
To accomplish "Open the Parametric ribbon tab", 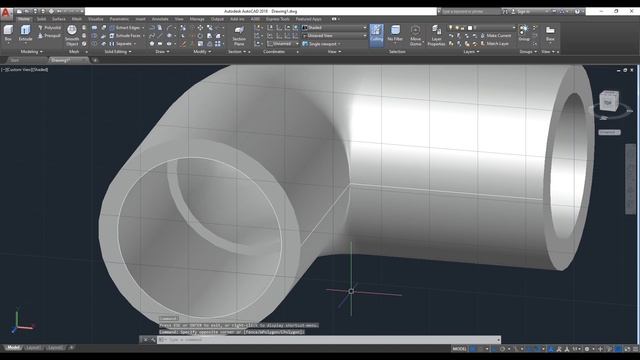I will tap(119, 19).
